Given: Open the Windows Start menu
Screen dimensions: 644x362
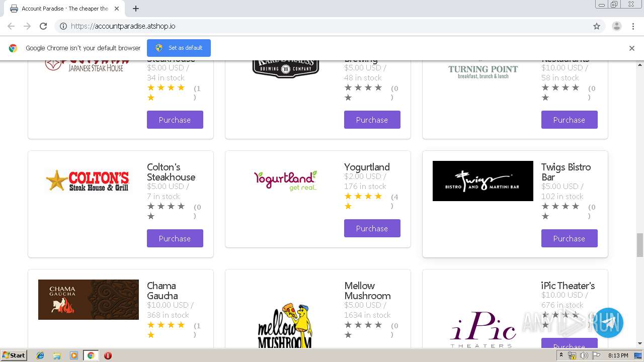Looking at the screenshot, I should click(x=14, y=355).
